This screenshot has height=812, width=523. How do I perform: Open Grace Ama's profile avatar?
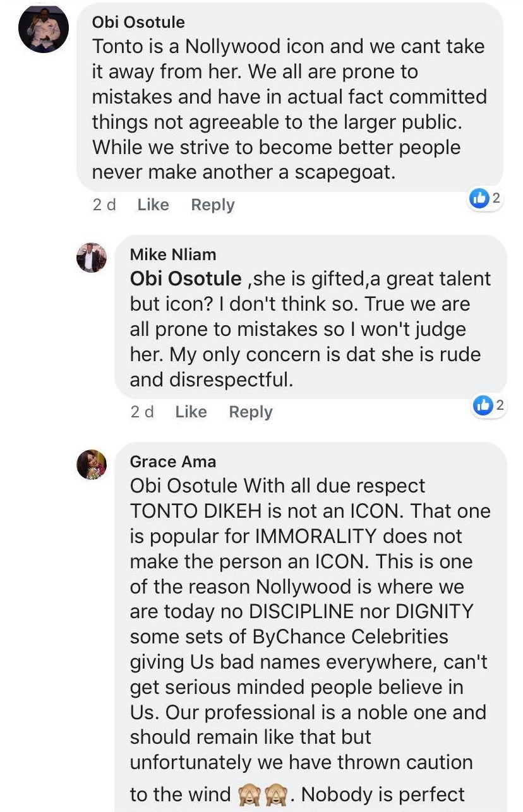point(92,465)
